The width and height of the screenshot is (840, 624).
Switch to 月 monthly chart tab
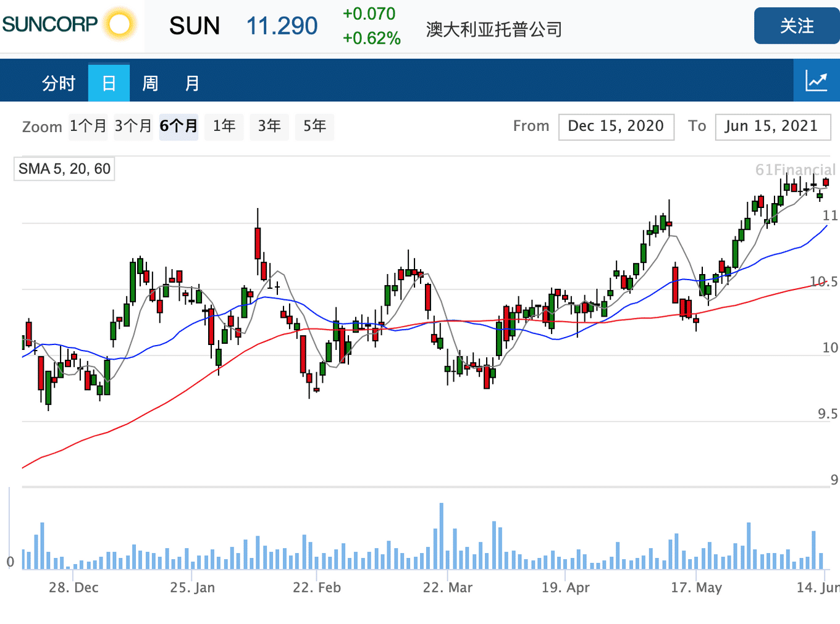[192, 83]
